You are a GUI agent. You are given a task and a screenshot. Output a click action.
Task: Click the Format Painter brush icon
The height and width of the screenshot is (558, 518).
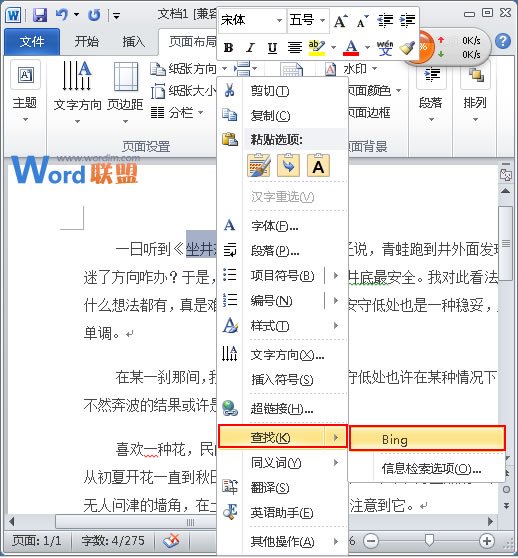click(x=407, y=48)
